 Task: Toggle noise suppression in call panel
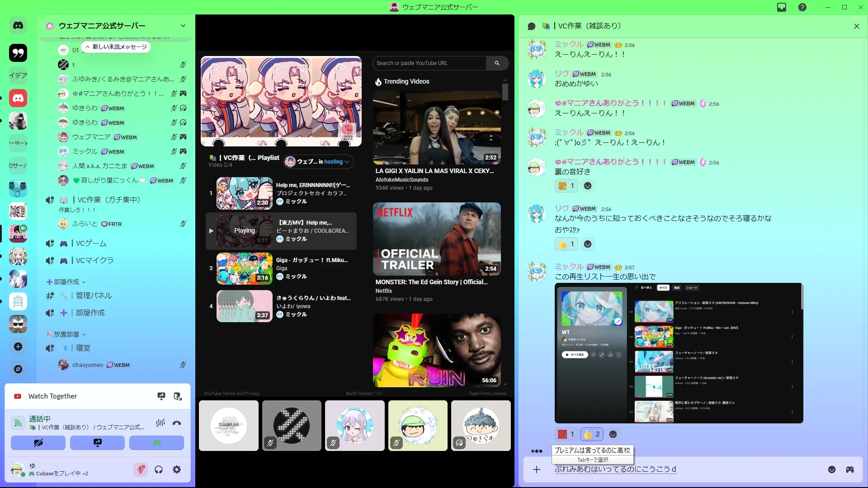[160, 423]
